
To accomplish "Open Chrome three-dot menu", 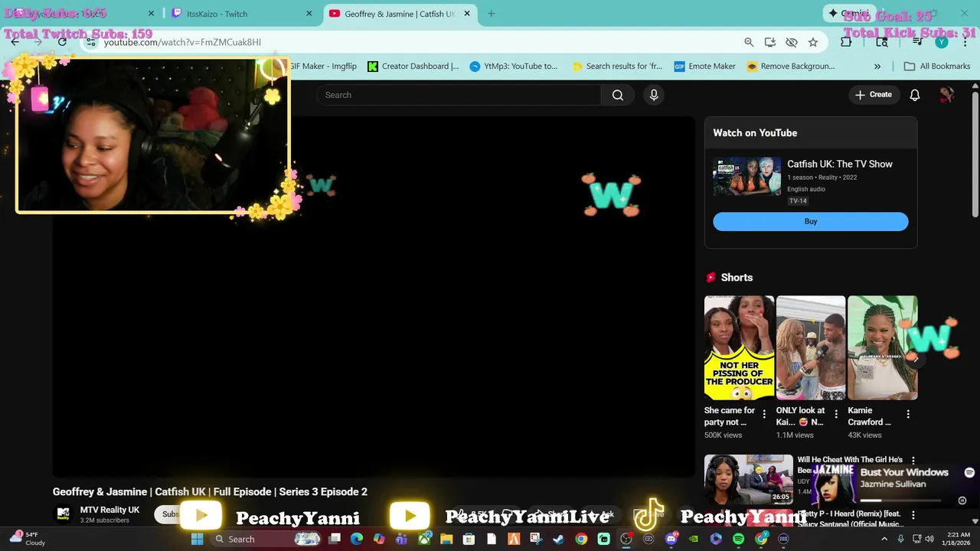I will (x=965, y=42).
